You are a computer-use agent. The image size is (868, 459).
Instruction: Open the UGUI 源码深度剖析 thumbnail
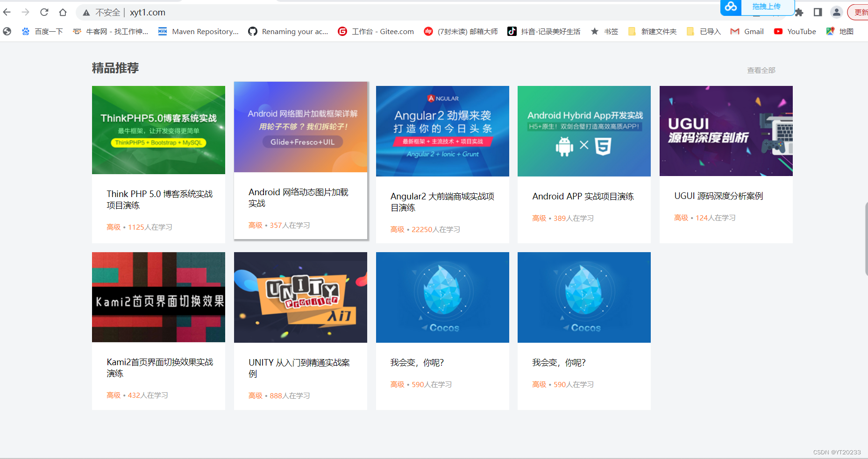pos(726,131)
